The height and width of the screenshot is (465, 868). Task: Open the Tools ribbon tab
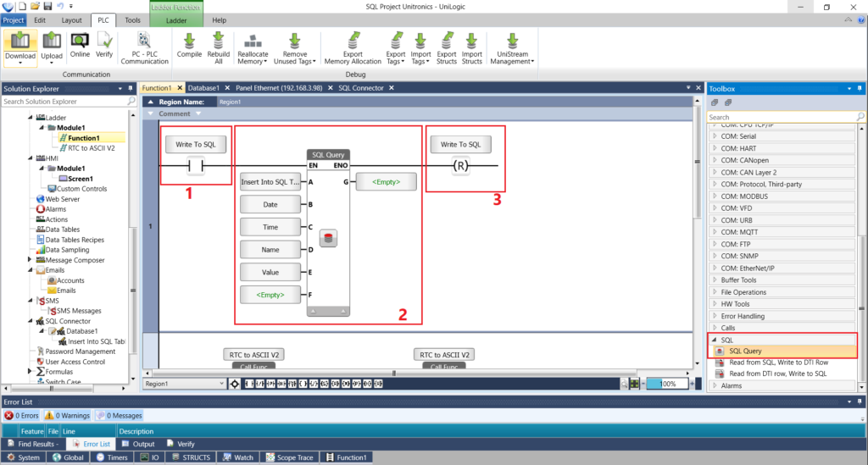[132, 20]
